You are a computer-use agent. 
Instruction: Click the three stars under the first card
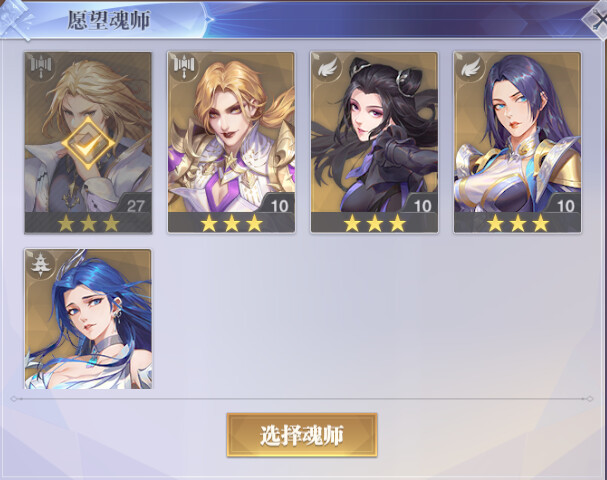[x=88, y=223]
